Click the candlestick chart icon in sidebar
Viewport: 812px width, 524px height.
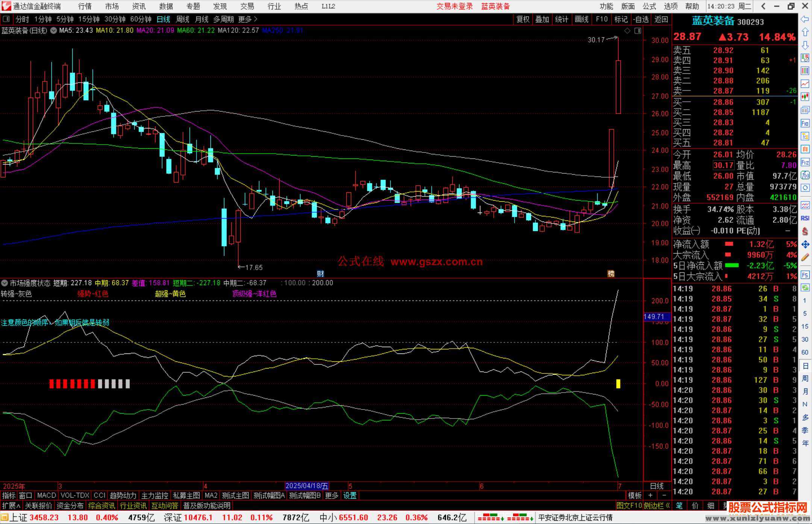(805, 97)
